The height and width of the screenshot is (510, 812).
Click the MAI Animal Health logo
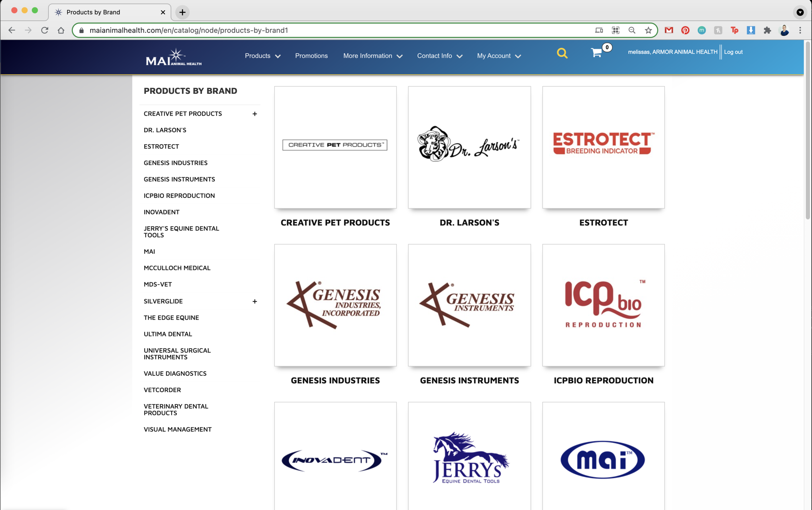click(173, 57)
